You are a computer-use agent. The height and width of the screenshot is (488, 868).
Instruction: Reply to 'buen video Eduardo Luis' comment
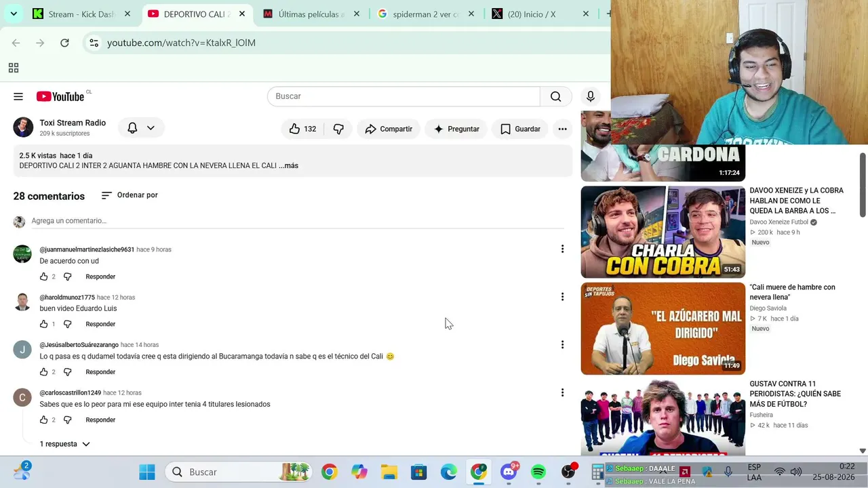[100, 324]
